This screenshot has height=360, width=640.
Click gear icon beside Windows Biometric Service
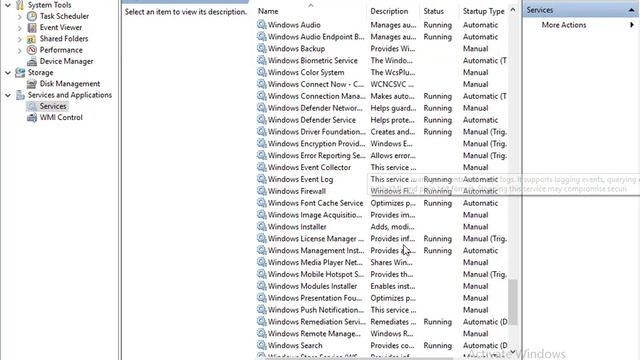tap(262, 60)
